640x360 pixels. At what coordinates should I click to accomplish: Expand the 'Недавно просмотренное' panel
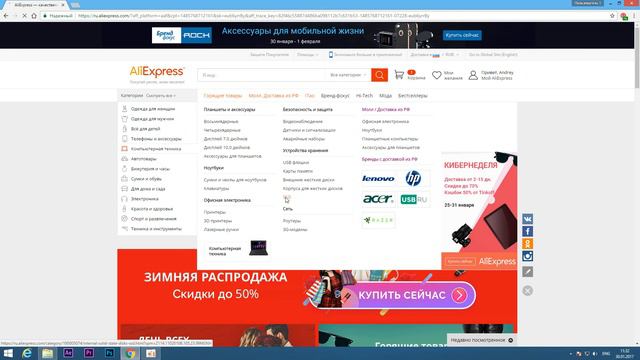click(482, 340)
